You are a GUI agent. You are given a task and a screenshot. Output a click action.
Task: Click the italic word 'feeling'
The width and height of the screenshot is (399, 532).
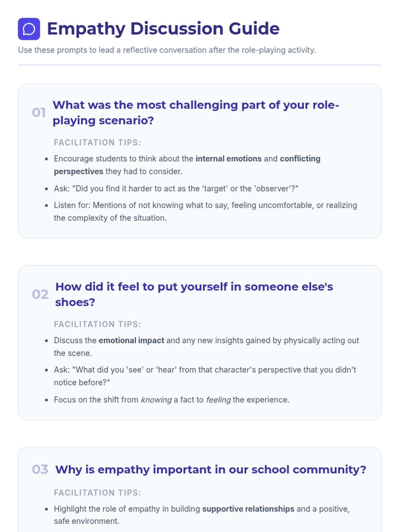click(x=218, y=400)
